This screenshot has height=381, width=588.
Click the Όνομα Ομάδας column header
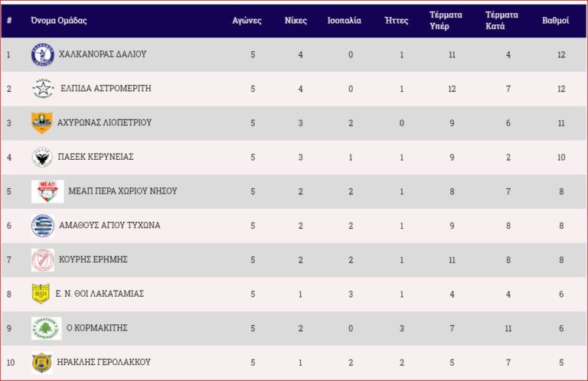point(59,21)
